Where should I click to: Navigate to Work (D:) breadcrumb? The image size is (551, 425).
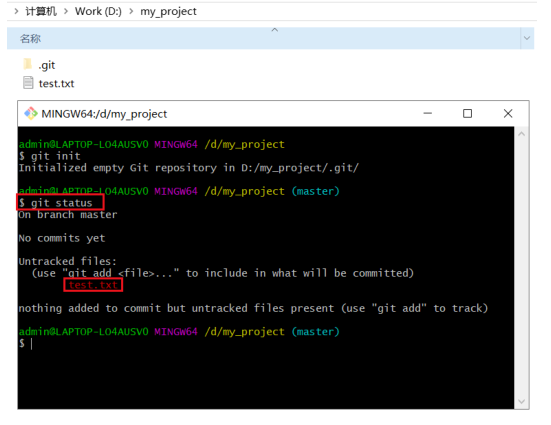coord(98,11)
